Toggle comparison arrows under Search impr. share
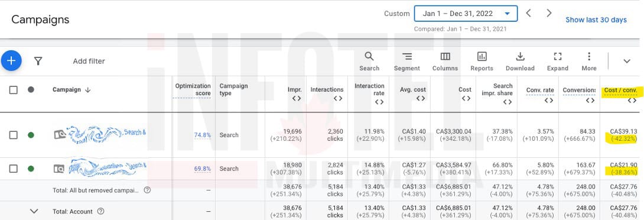Image resolution: width=644 pixels, height=220 pixels. [508, 102]
